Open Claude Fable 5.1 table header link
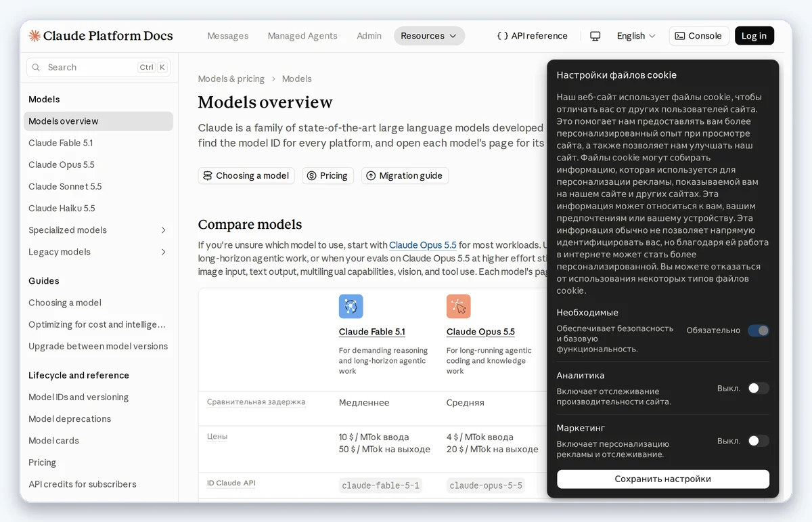Viewport: 812px width, 522px height. tap(371, 332)
